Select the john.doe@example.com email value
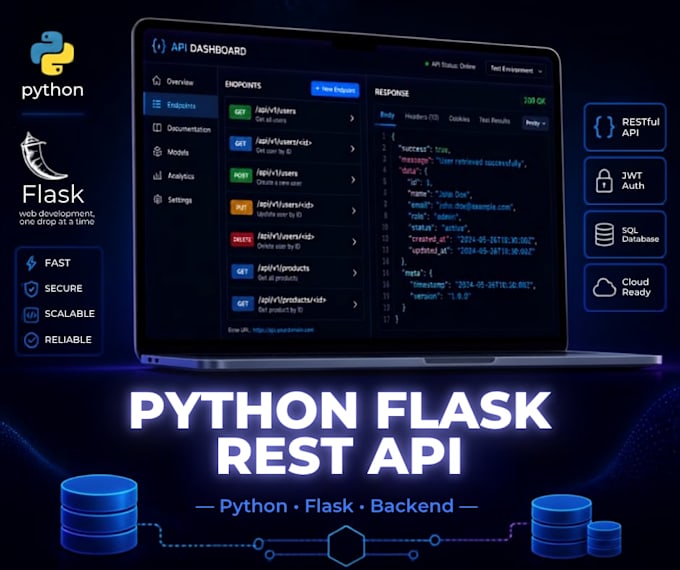The image size is (680, 570). coord(475,206)
